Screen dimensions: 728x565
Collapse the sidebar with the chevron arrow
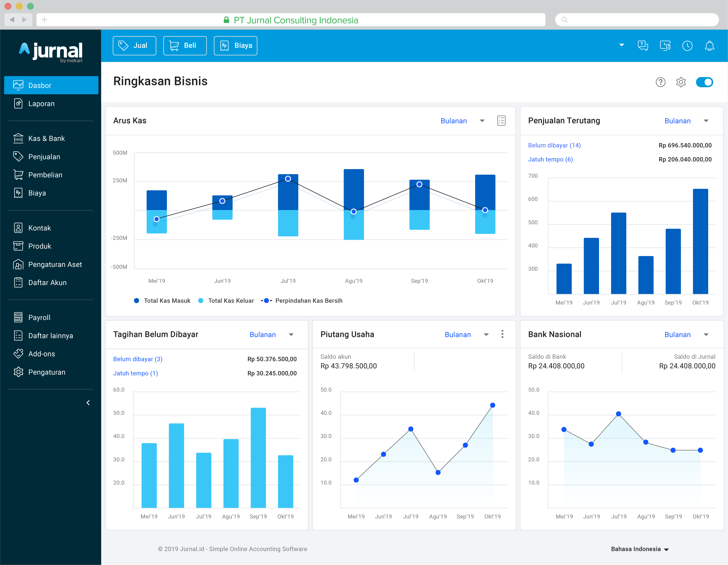[88, 403]
